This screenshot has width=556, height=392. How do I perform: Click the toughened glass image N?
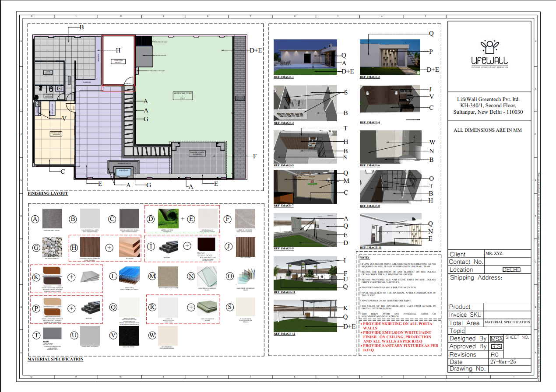click(x=208, y=276)
